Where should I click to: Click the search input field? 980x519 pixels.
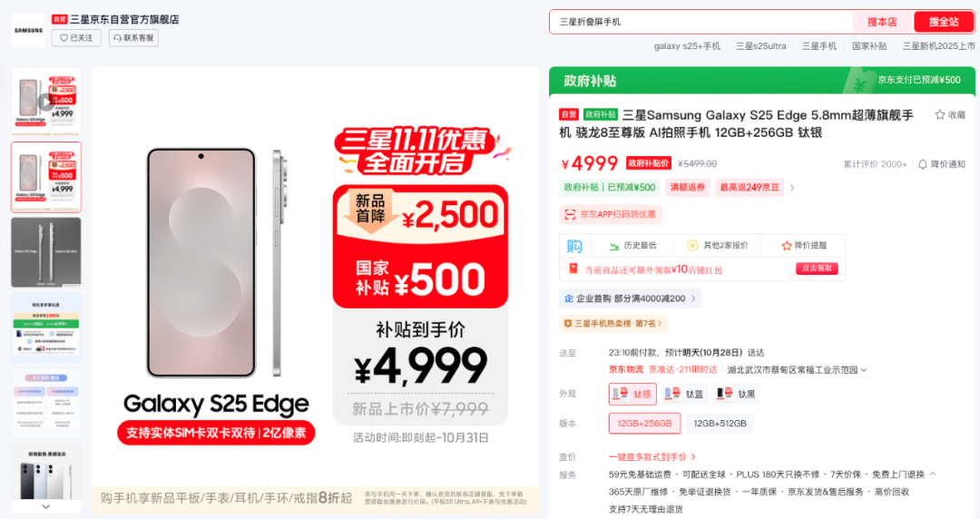(x=701, y=22)
